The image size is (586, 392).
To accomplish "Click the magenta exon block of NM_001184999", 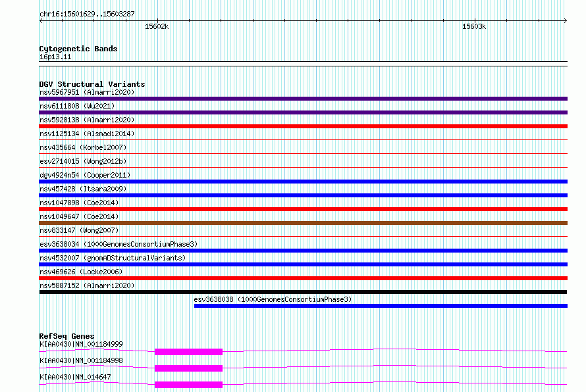I will tap(189, 352).
